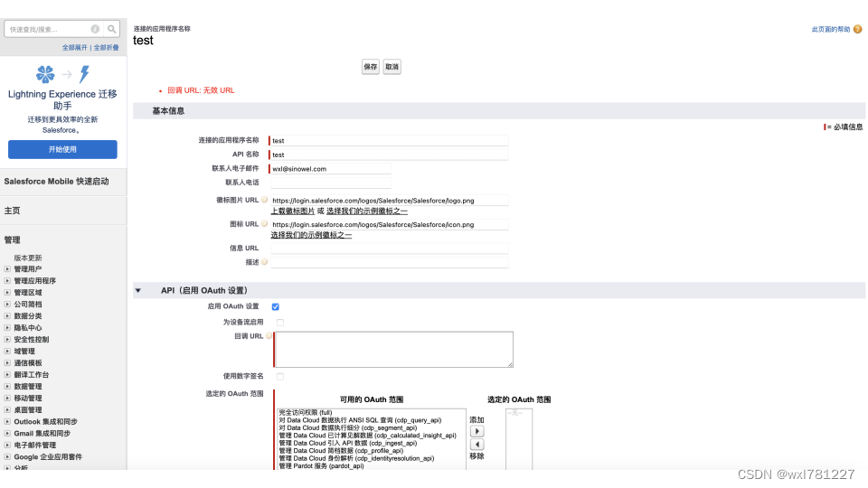Click the info icon in quick search box
Image resolution: width=868 pixels, height=488 pixels.
pyautogui.click(x=95, y=29)
